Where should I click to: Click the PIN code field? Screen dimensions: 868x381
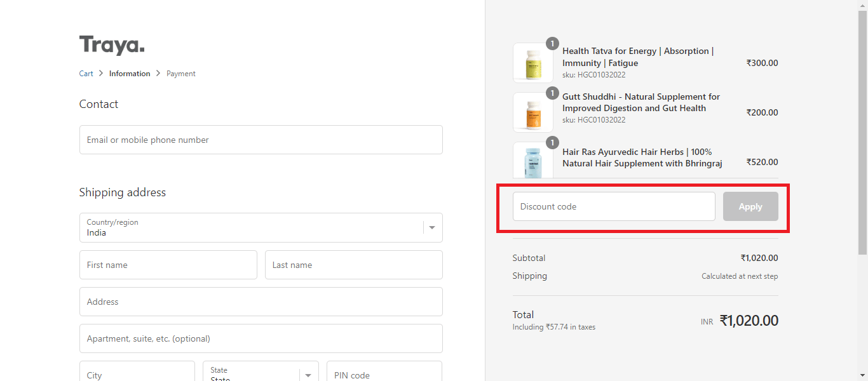click(384, 373)
